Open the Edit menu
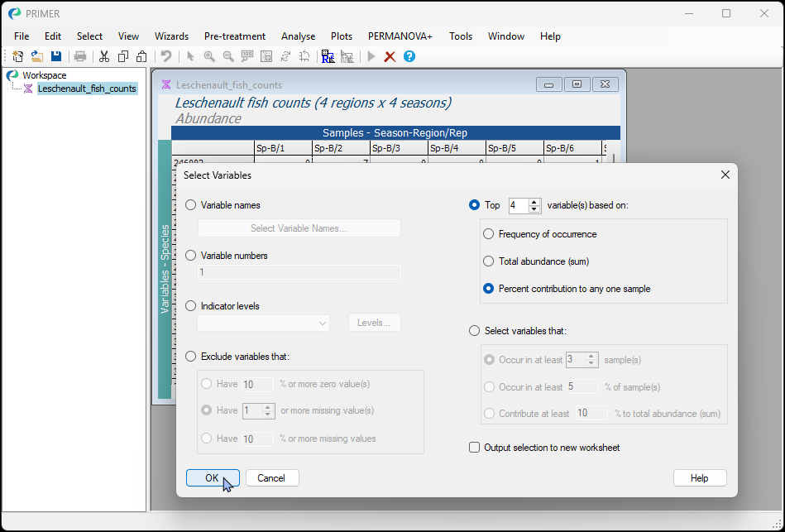The width and height of the screenshot is (785, 532). [53, 36]
